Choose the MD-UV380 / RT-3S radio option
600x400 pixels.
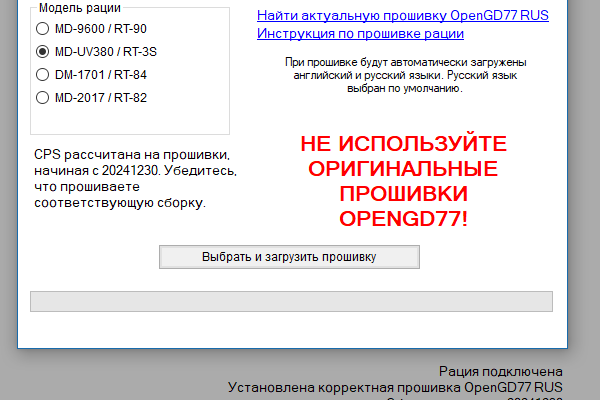[42, 51]
